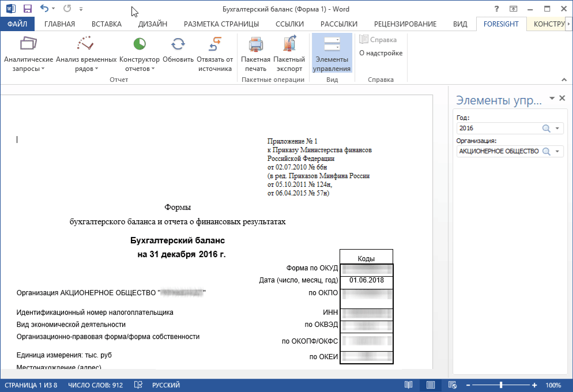The width and height of the screenshot is (573, 392).
Task: Open the ВСТАВКА ribbon tab
Action: point(107,24)
